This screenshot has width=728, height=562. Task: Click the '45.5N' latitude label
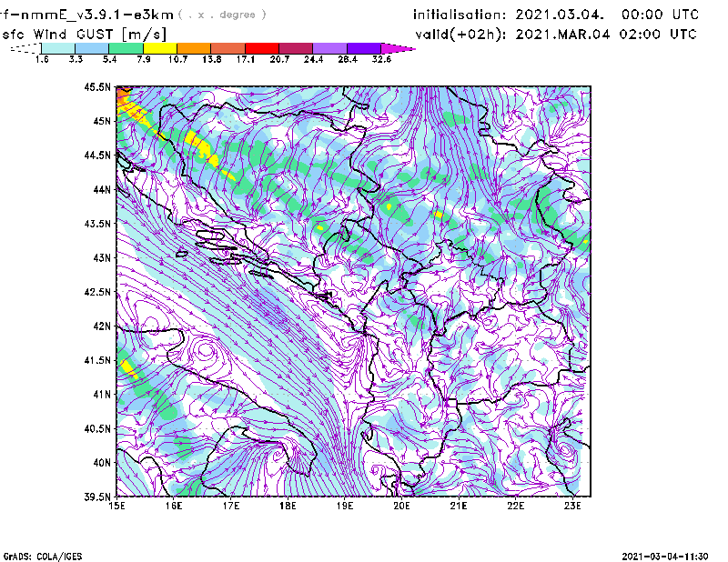[x=97, y=86]
